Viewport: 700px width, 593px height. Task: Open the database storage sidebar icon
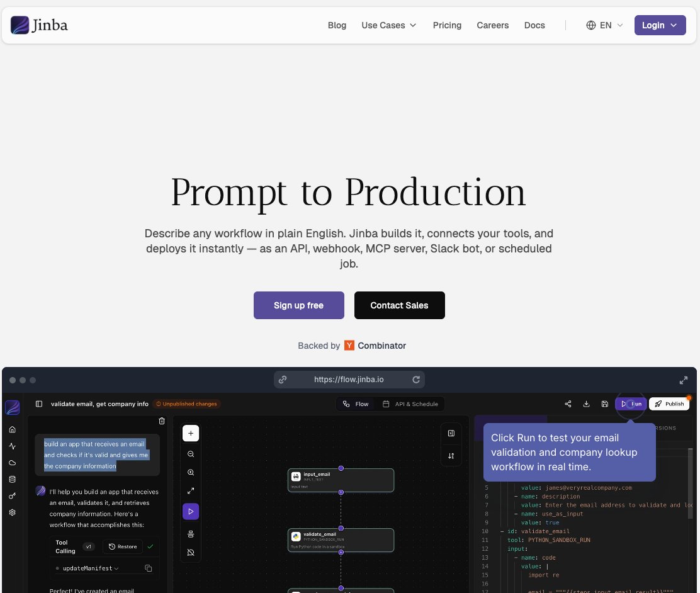click(13, 479)
